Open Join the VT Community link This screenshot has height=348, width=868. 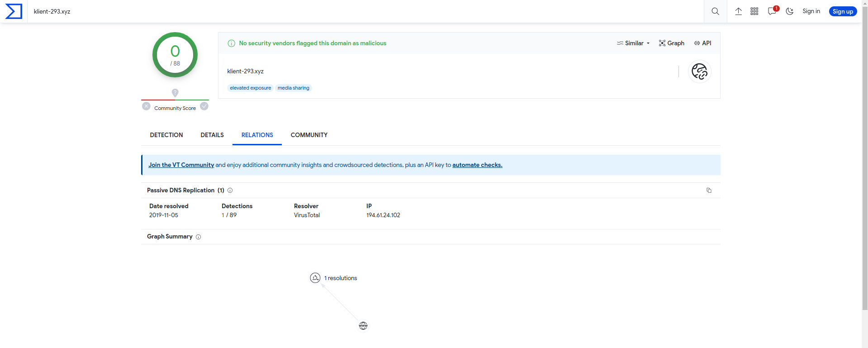point(181,165)
